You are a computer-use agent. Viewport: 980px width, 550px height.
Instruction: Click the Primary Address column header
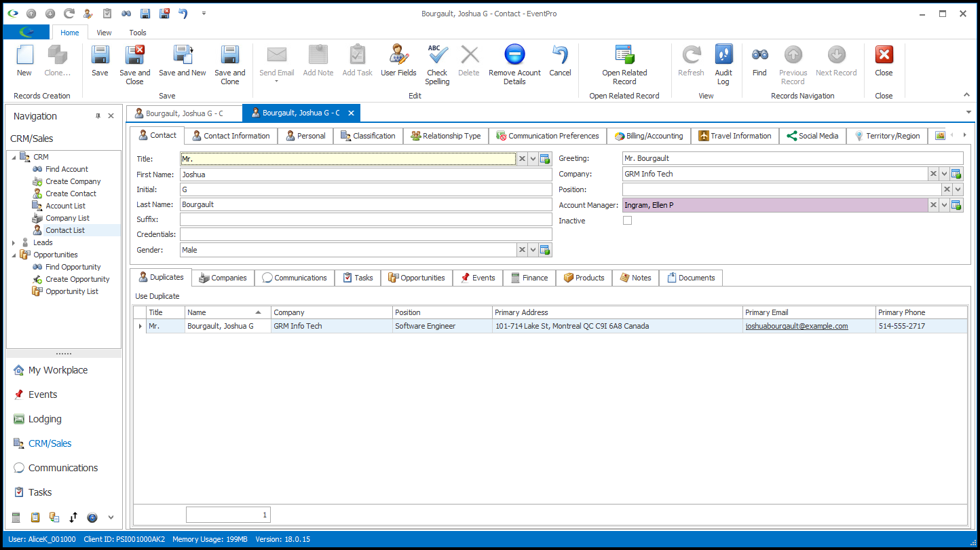click(x=618, y=312)
